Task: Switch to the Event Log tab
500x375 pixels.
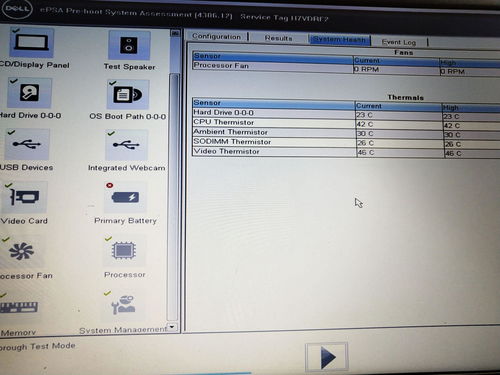Action: tap(399, 42)
